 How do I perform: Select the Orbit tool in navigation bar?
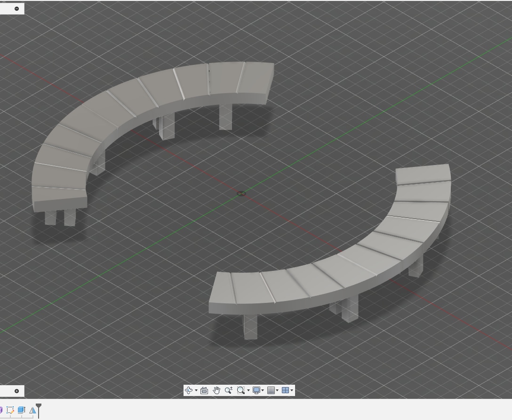pos(189,390)
